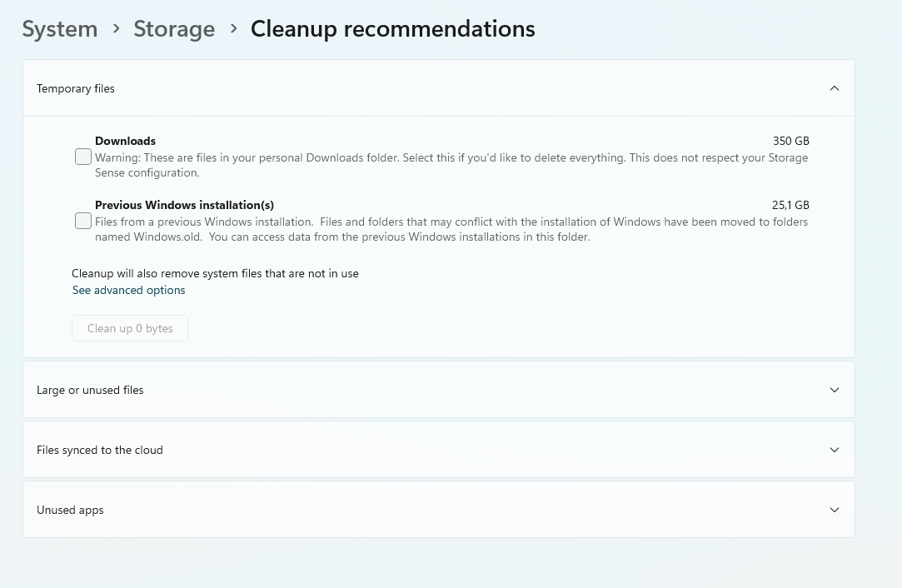Click the breadcrumb arrow before Cleanup recommendations
This screenshot has width=902, height=588.
pyautogui.click(x=233, y=28)
